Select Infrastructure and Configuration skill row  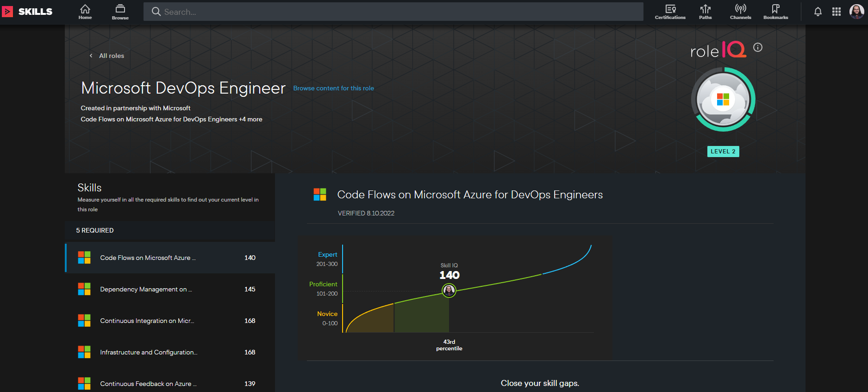[x=170, y=352]
